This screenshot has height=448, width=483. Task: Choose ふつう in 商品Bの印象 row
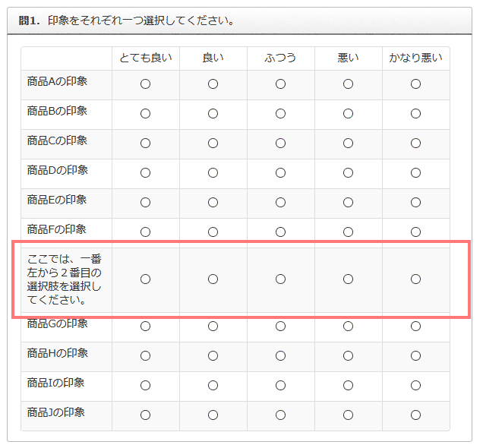coord(281,114)
